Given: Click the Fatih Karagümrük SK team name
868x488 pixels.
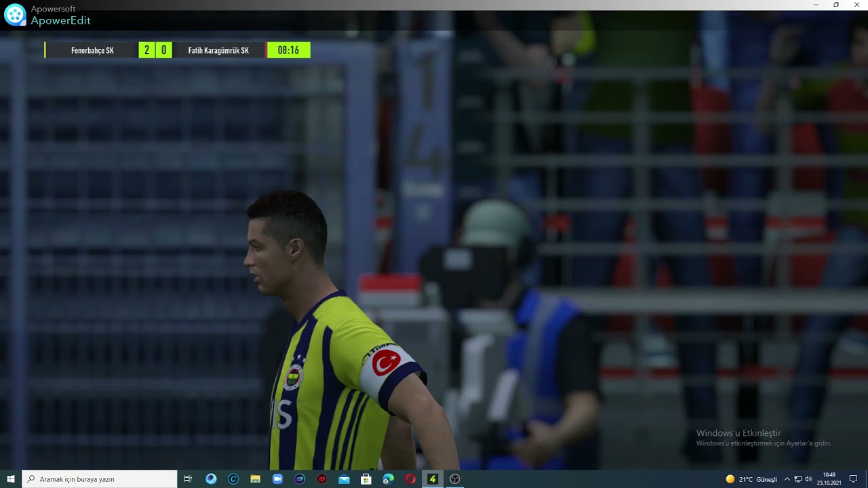Looking at the screenshot, I should 218,50.
